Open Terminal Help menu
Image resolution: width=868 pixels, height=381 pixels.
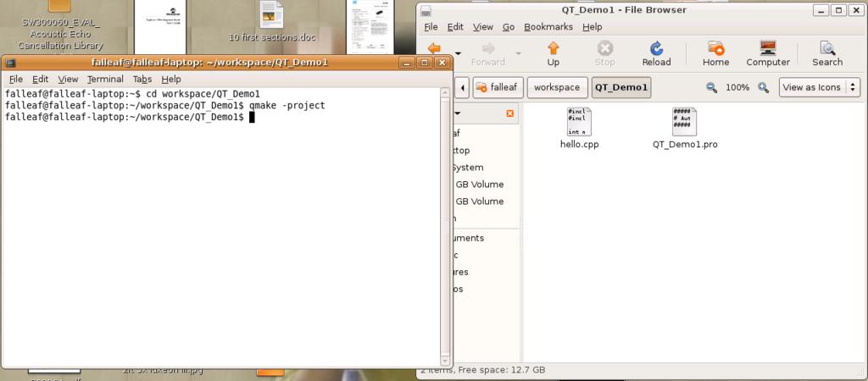pos(171,79)
